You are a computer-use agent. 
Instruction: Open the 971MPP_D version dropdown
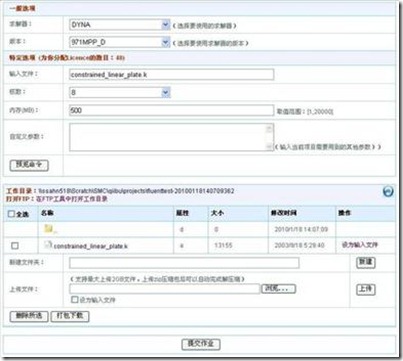click(x=120, y=42)
